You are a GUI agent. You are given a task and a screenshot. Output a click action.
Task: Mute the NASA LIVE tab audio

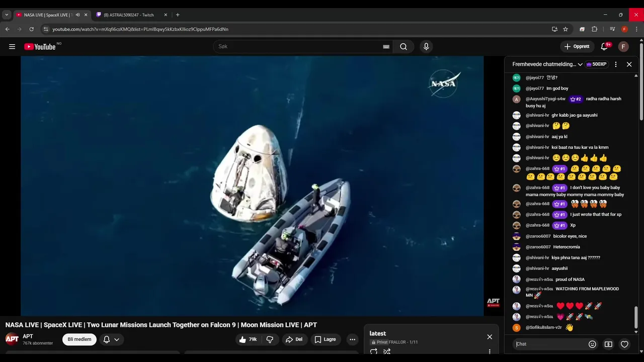pyautogui.click(x=77, y=15)
